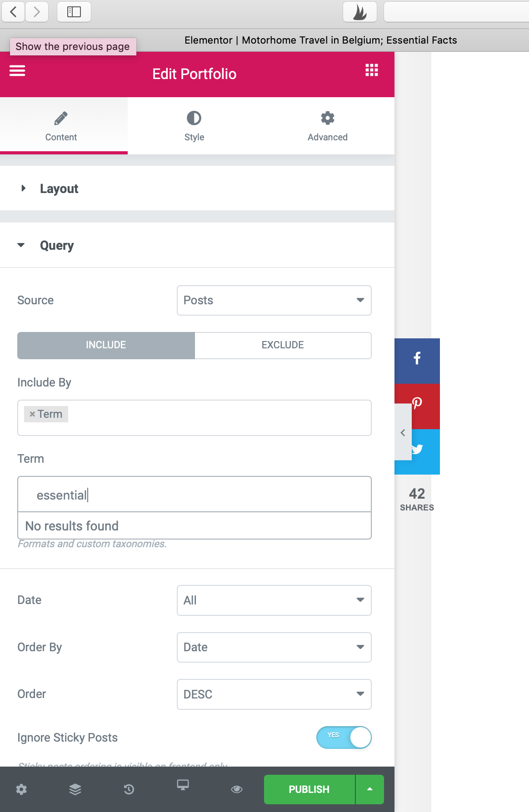Collapse the social share sidebar chevron
The width and height of the screenshot is (529, 812).
tap(403, 432)
